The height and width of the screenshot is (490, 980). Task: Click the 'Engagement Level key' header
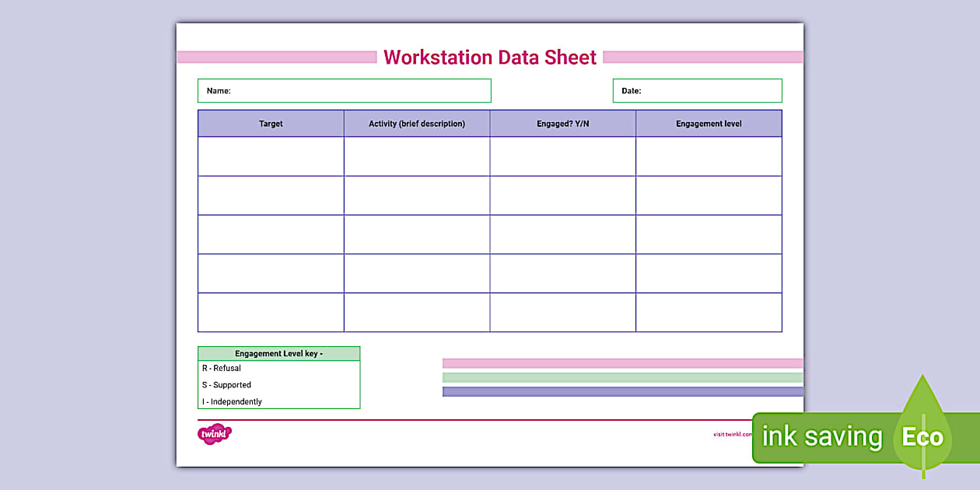coord(278,352)
